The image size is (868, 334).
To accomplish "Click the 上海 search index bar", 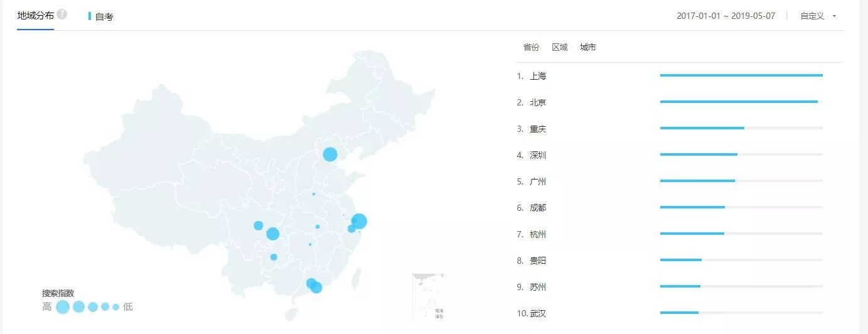I will click(x=741, y=75).
